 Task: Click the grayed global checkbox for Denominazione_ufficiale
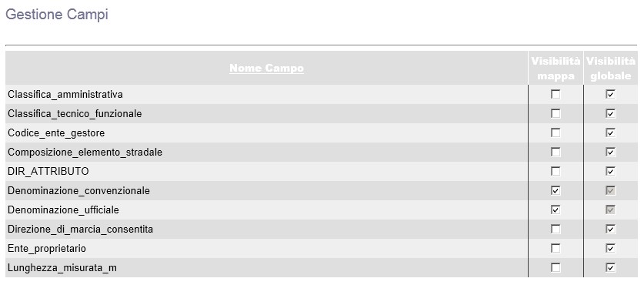pyautogui.click(x=610, y=210)
